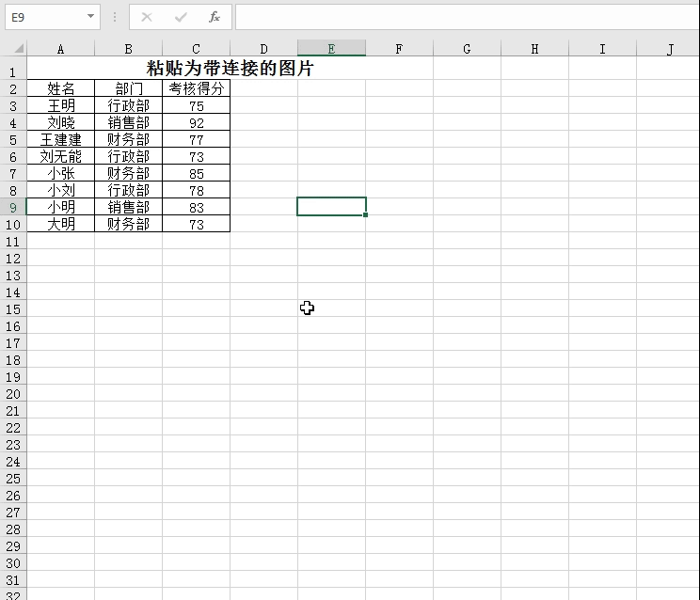Click the 姓名 header cell
The image size is (700, 600).
tap(61, 87)
